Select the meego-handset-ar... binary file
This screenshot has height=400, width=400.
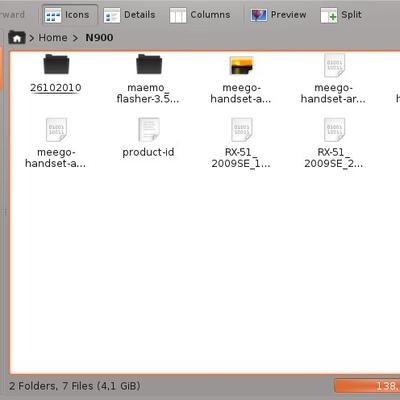pos(334,79)
